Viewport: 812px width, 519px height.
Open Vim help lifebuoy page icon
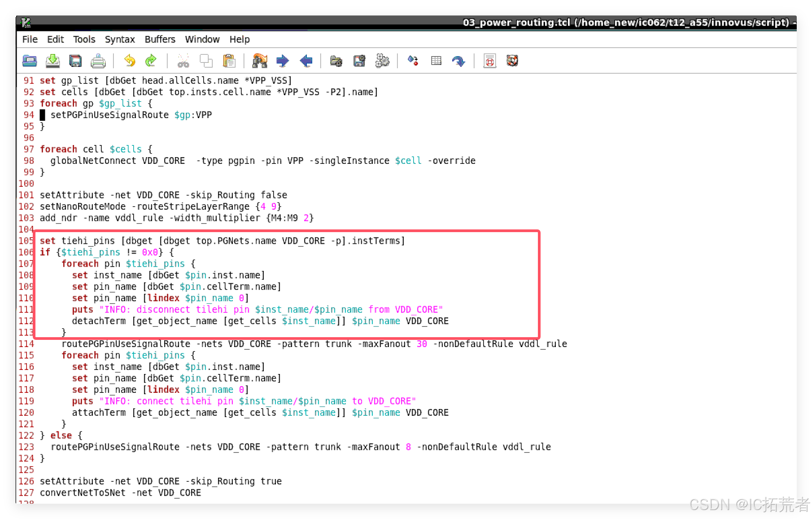tap(490, 61)
